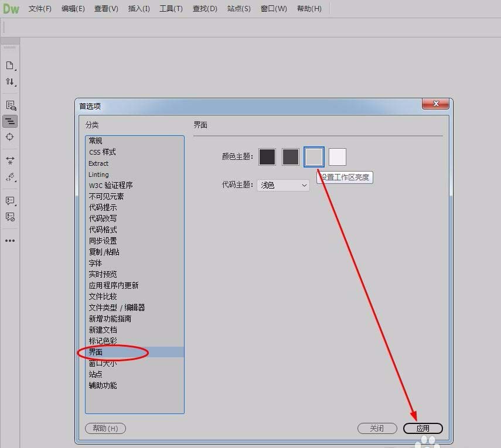Select 复制/粘贴 category
Viewport: 501px width, 448px height.
135,252
